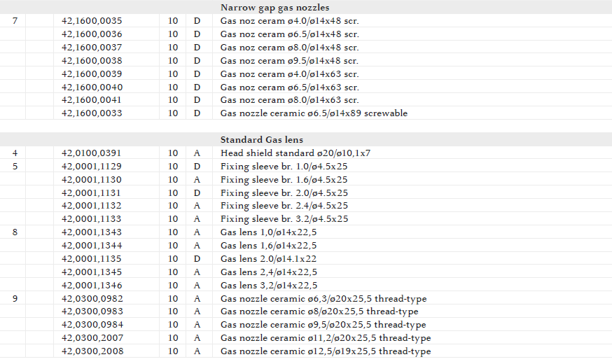Click Gas nozzle ceramic ø6.5/ø14x89 screwable
This screenshot has width=612, height=364.
[x=314, y=113]
